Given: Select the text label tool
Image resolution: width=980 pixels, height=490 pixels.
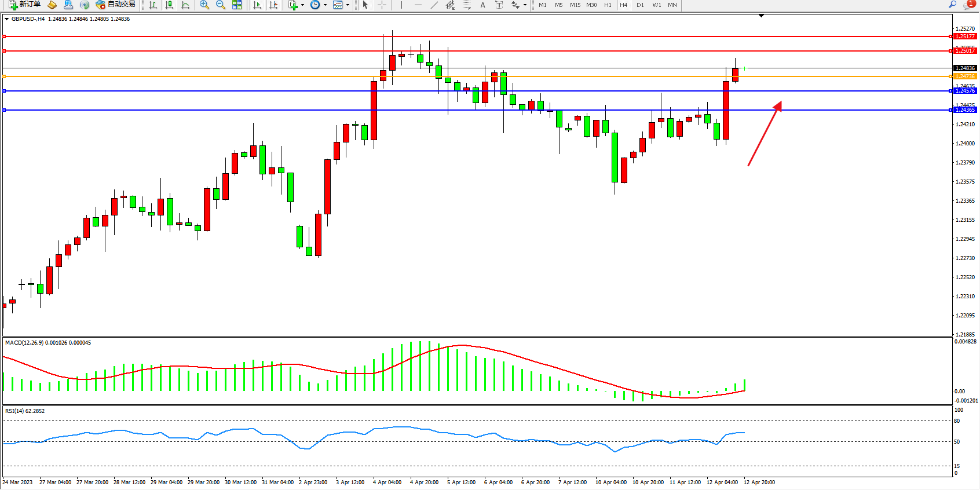Looking at the screenshot, I should point(482,5).
